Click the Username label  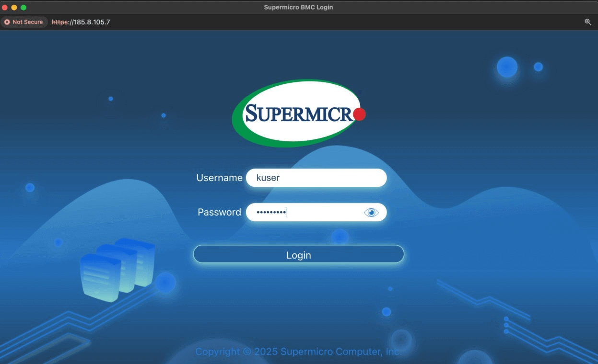[219, 178]
